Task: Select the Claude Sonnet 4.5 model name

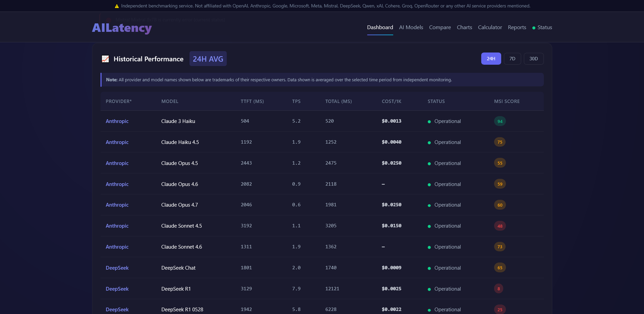Action: coord(182,226)
